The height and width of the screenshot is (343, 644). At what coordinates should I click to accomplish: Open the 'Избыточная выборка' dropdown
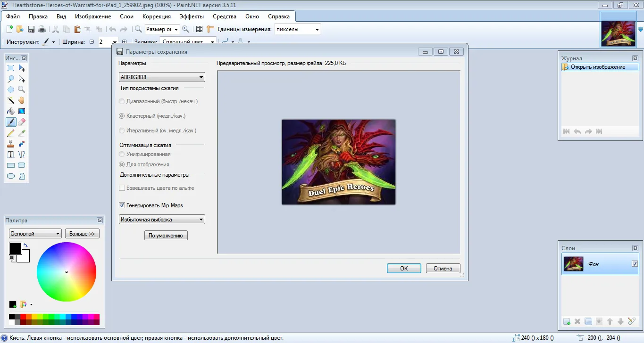click(162, 220)
